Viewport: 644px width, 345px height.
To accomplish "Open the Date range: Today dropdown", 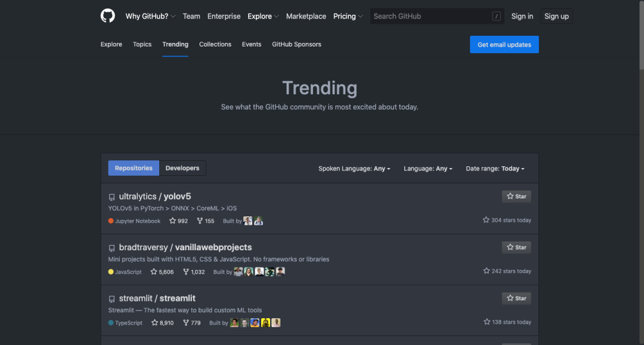I will (x=495, y=169).
